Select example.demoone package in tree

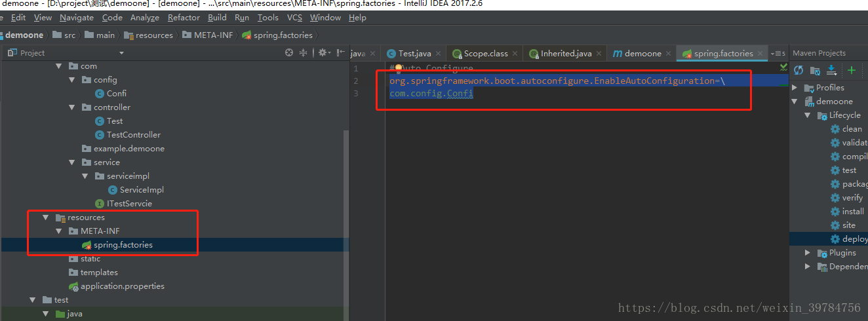tap(128, 149)
